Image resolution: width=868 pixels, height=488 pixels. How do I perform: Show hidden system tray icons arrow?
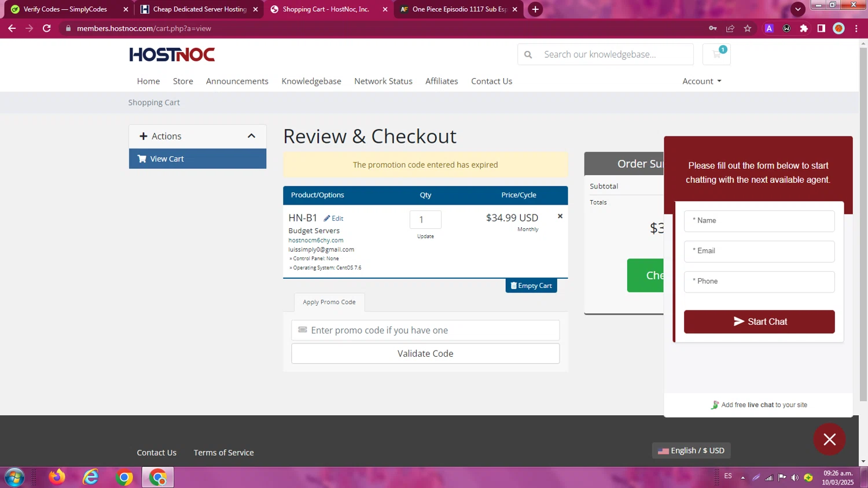(x=742, y=478)
